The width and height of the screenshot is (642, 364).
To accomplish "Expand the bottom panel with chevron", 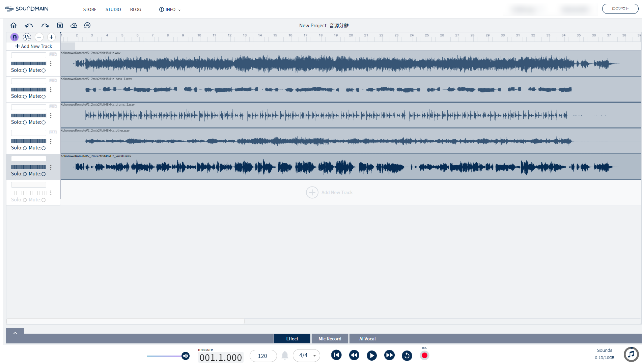I will click(x=15, y=333).
